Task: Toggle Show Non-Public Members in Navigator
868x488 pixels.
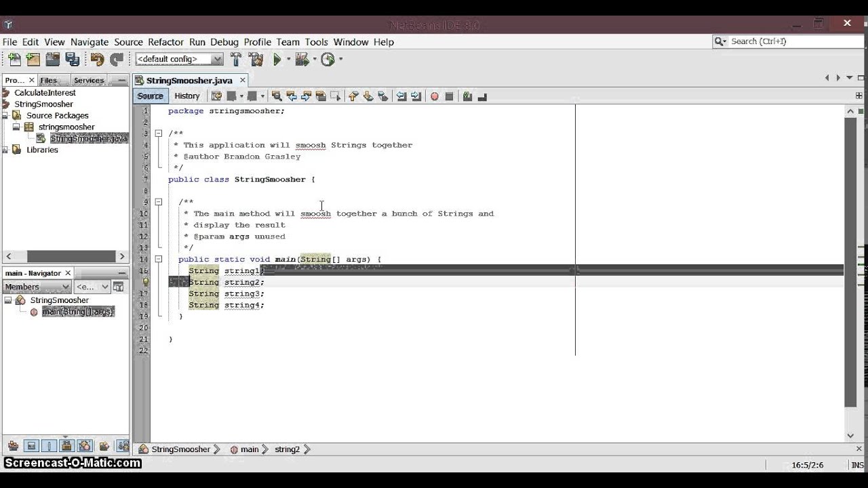Action: tap(66, 446)
